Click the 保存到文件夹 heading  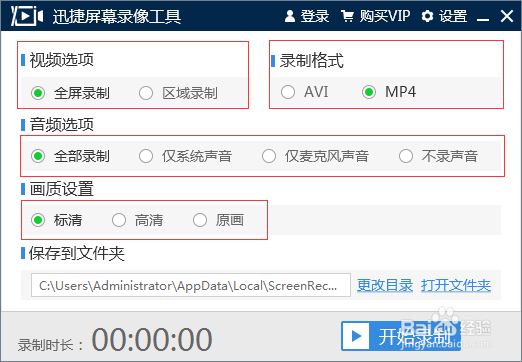77,253
